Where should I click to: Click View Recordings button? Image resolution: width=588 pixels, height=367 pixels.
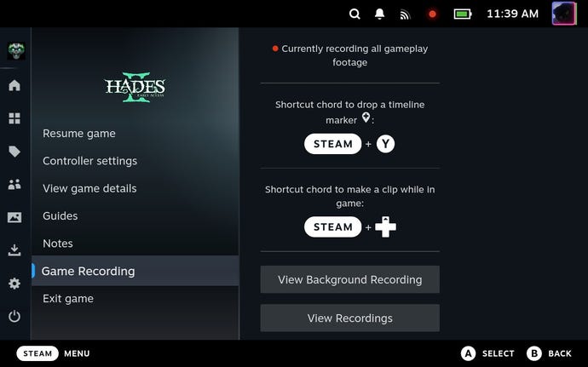click(x=350, y=318)
